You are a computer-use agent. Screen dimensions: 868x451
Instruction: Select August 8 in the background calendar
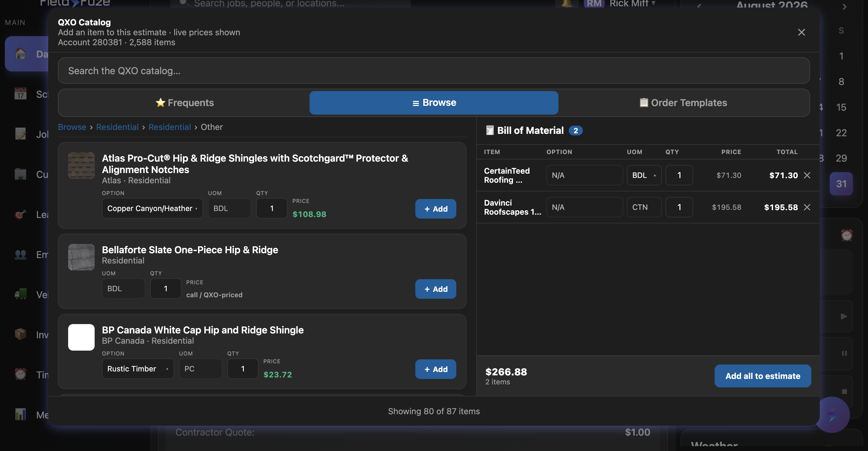click(x=841, y=82)
